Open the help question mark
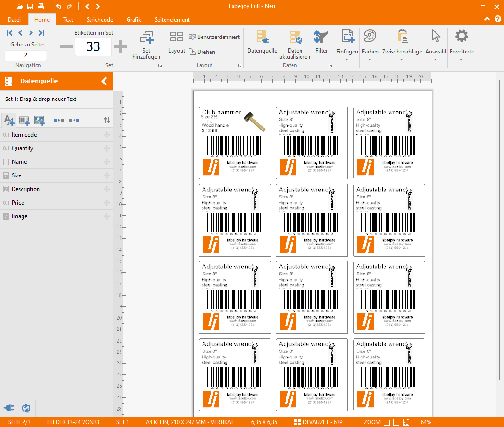This screenshot has height=427, width=504. coord(497,19)
